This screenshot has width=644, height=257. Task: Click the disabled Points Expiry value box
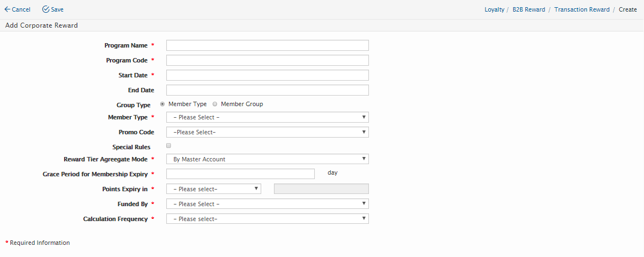pyautogui.click(x=321, y=189)
